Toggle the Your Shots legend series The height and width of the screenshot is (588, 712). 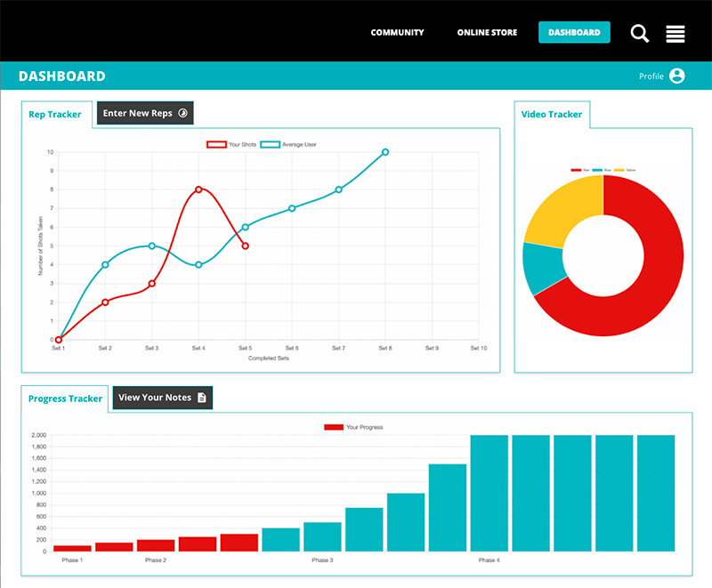click(x=231, y=144)
